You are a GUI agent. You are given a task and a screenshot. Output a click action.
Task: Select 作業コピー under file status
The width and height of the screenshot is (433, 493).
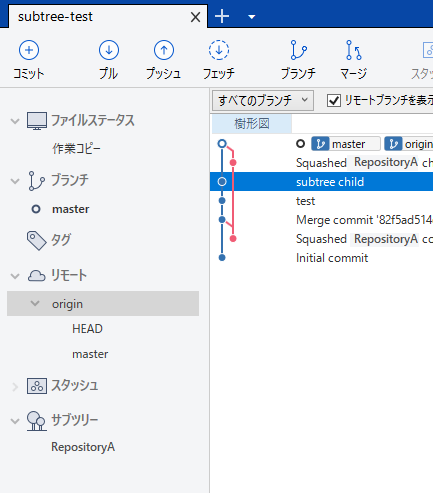(76, 149)
